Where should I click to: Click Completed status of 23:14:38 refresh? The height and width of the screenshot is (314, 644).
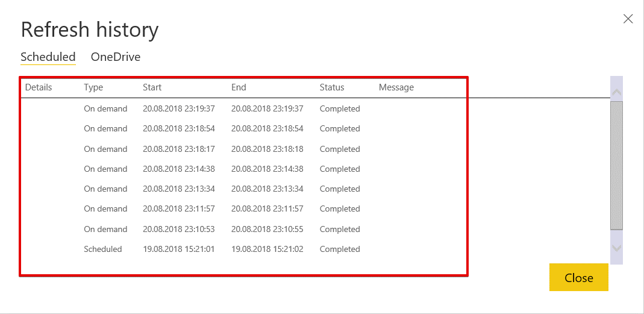[340, 169]
